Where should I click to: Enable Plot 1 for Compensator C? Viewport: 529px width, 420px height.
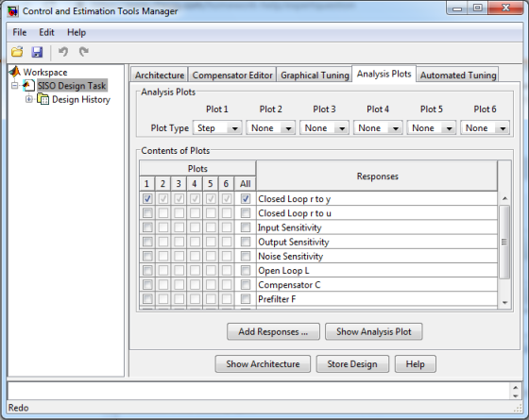[147, 284]
